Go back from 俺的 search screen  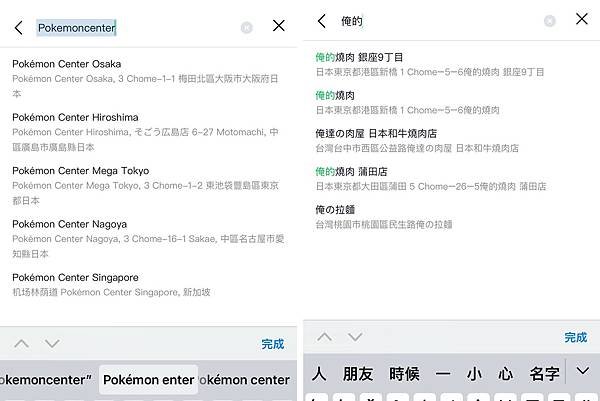tap(322, 21)
